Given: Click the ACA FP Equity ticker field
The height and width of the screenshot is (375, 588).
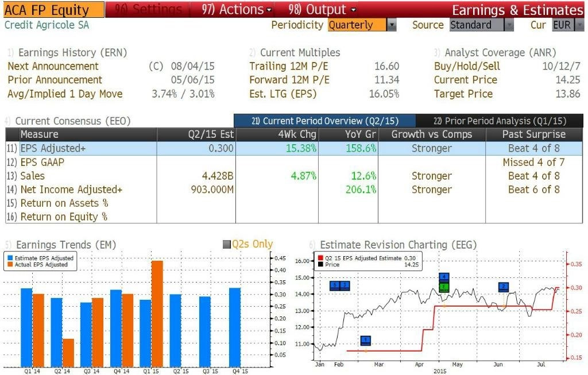Looking at the screenshot, I should pyautogui.click(x=54, y=10).
